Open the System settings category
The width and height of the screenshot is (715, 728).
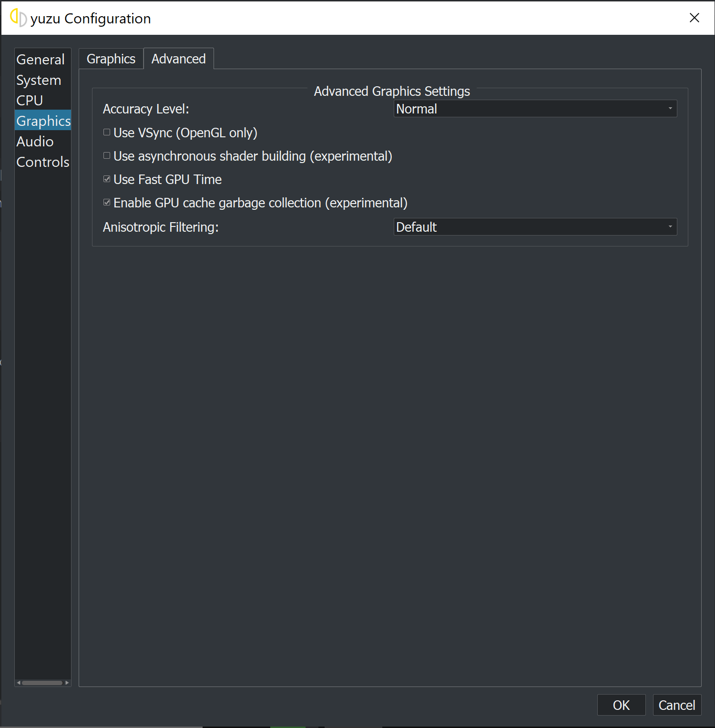pyautogui.click(x=43, y=80)
